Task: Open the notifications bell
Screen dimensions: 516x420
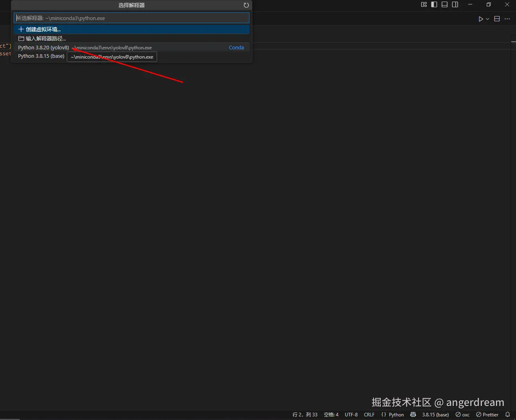Action: pos(508,414)
